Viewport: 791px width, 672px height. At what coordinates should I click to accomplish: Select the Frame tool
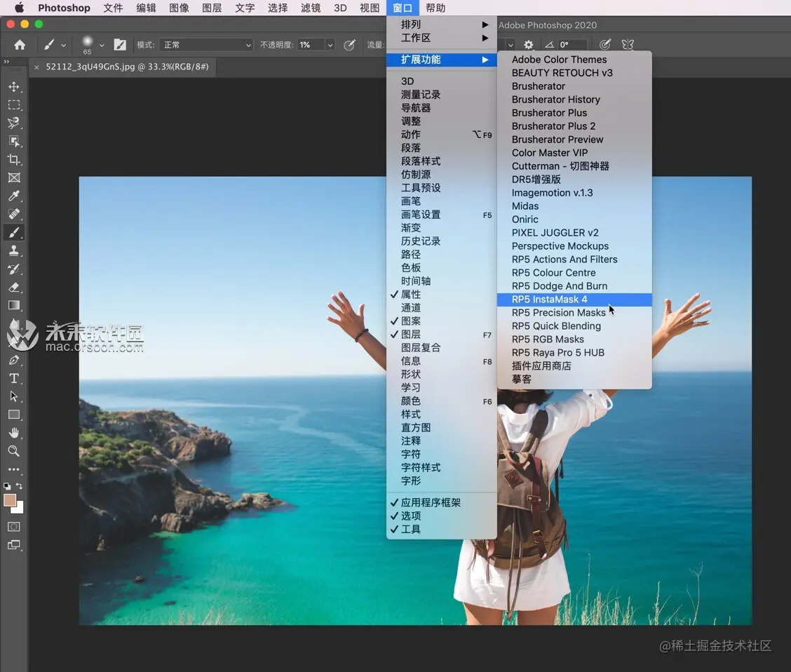pyautogui.click(x=14, y=177)
